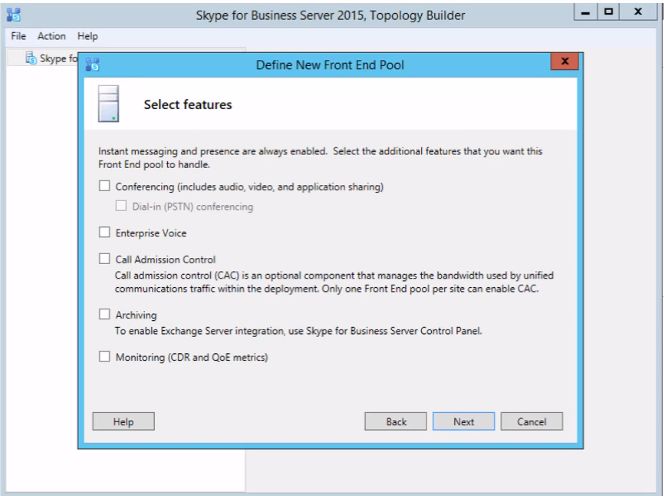This screenshot has width=664, height=496.
Task: Close the Define New Front End Pool dialog
Action: pyautogui.click(x=564, y=61)
